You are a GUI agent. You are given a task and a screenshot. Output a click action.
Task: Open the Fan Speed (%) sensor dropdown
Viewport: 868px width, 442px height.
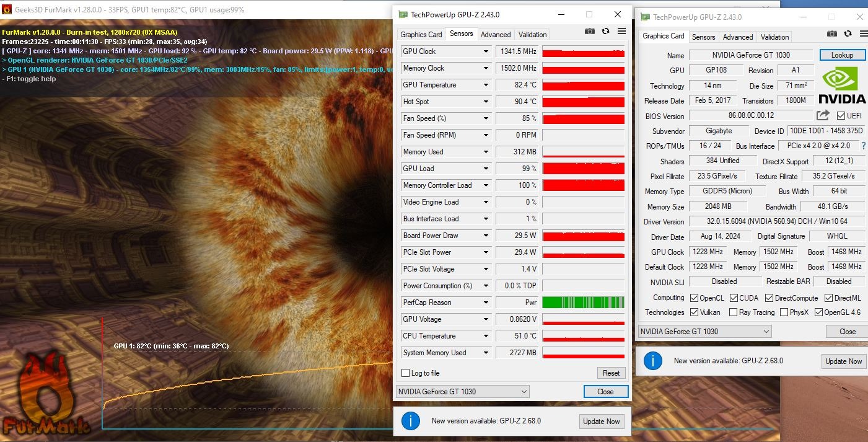click(486, 118)
